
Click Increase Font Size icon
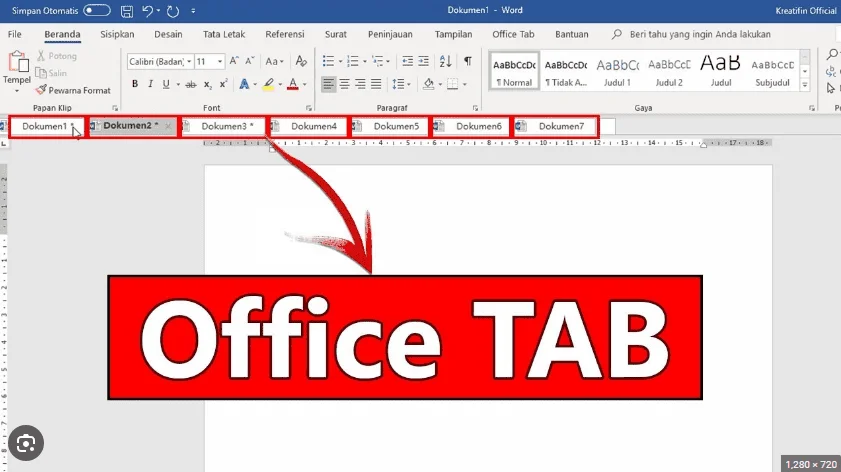coord(234,61)
